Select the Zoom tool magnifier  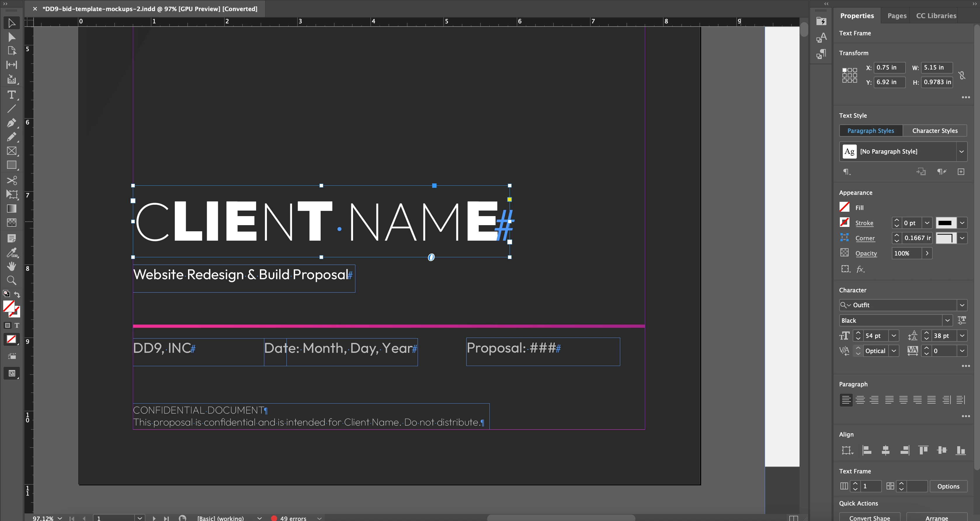pos(11,280)
